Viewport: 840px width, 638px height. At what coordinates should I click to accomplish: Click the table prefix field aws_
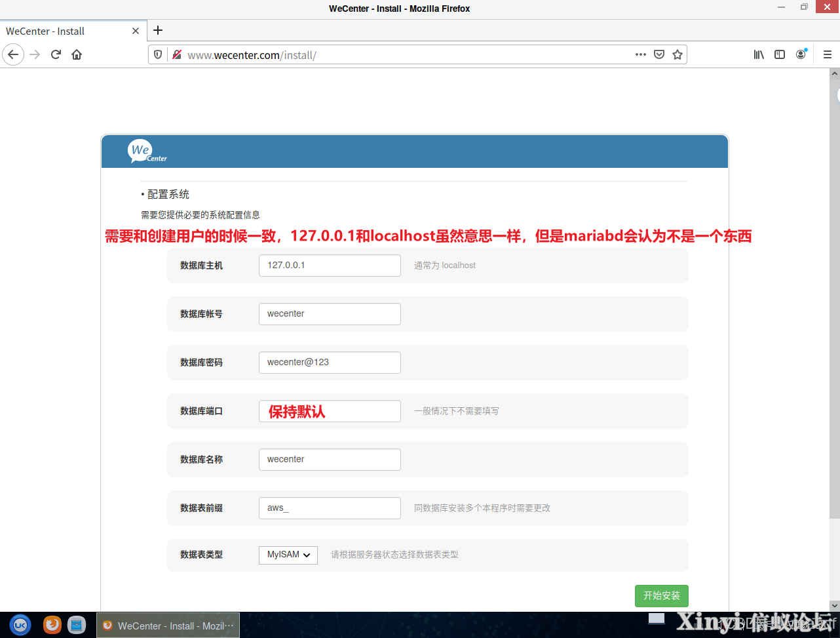[330, 508]
